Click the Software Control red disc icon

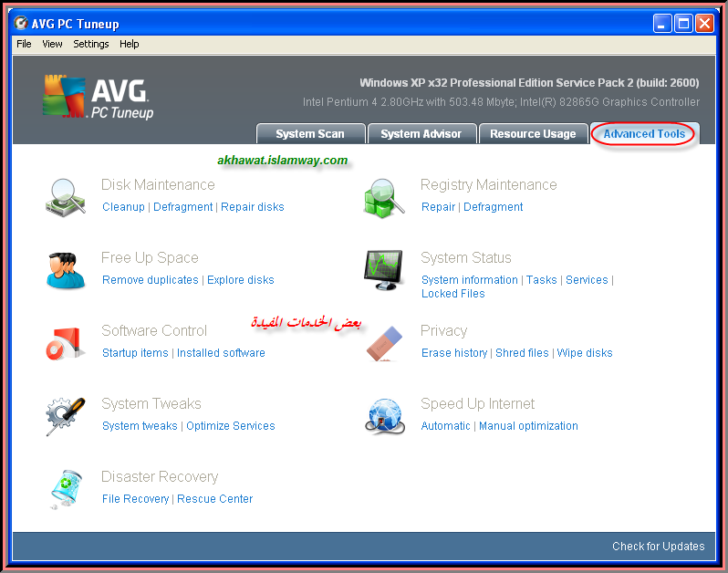tap(66, 344)
